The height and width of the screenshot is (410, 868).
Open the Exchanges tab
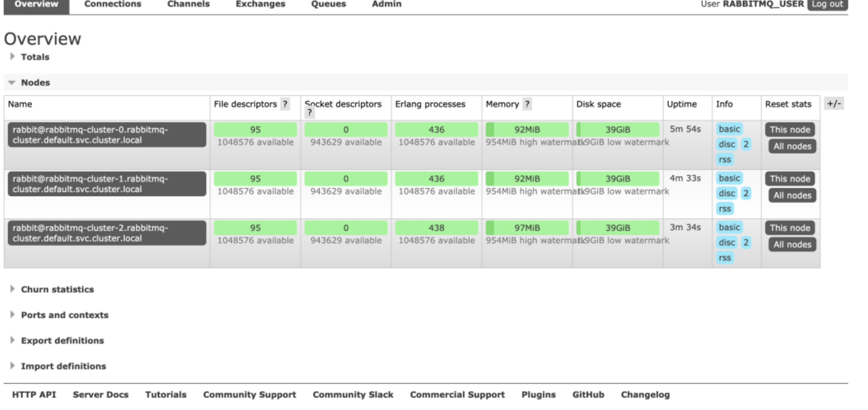pyautogui.click(x=260, y=5)
